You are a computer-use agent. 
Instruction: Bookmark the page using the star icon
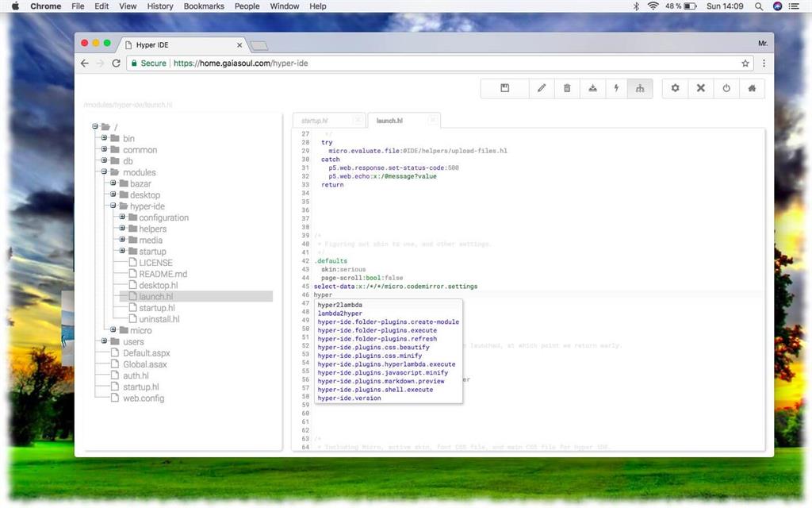click(745, 63)
